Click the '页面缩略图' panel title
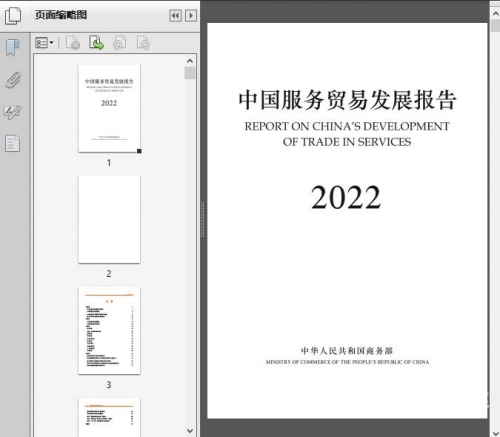Screen dimensions: 500x437 [61, 15]
